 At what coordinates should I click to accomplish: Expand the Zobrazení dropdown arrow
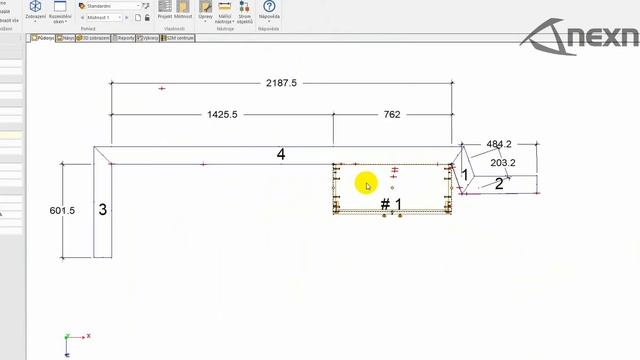point(36,22)
